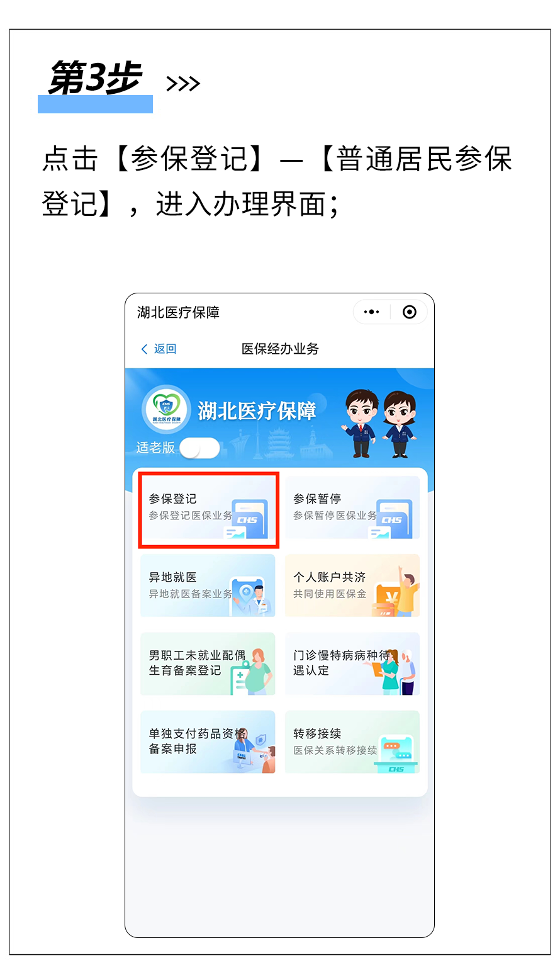Click the 湖北医疗保障 round logo

166,409
